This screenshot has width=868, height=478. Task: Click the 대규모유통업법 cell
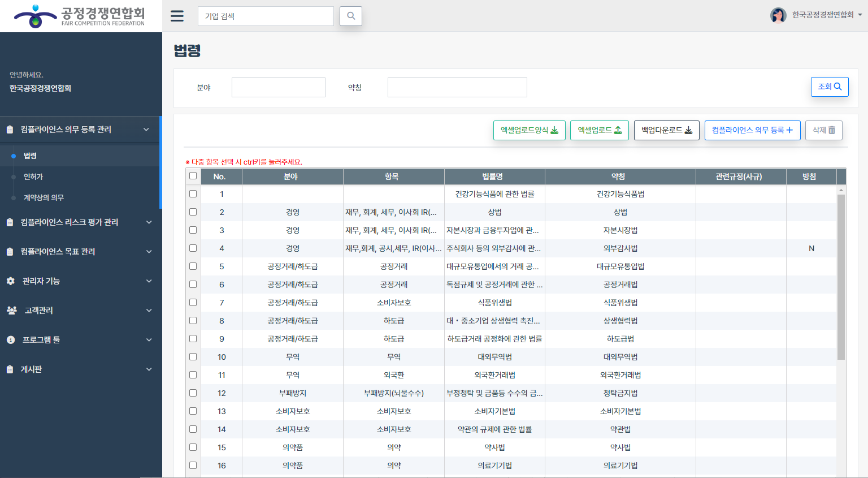tap(620, 266)
